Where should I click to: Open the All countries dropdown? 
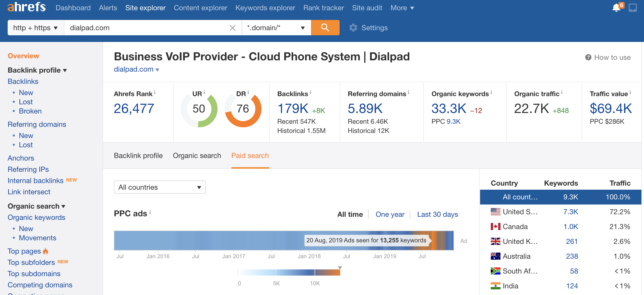(x=160, y=187)
